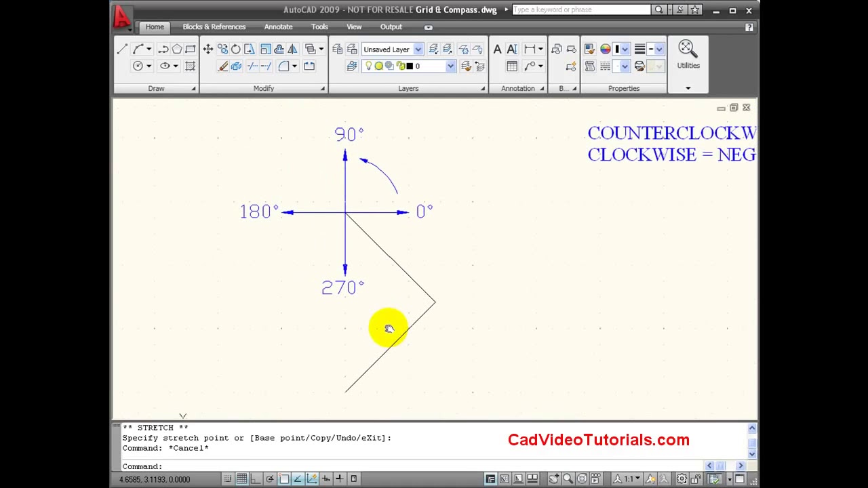The image size is (868, 488).
Task: Select the Line tool in the Draw panel
Action: (x=122, y=49)
